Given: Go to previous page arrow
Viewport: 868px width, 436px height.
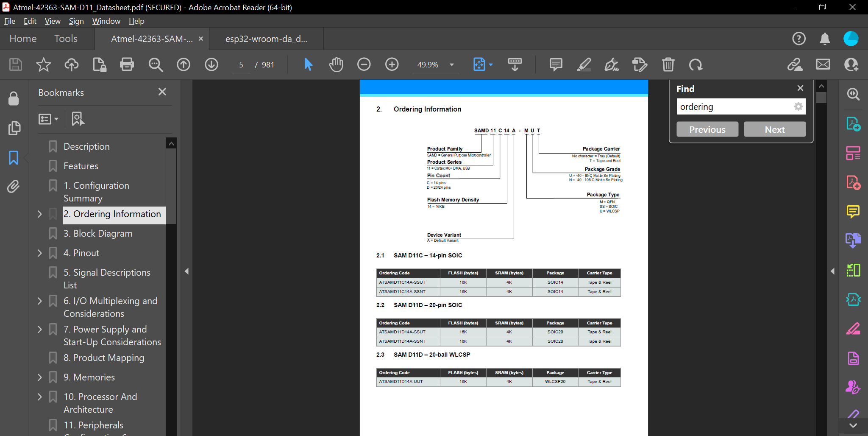Looking at the screenshot, I should pyautogui.click(x=184, y=64).
